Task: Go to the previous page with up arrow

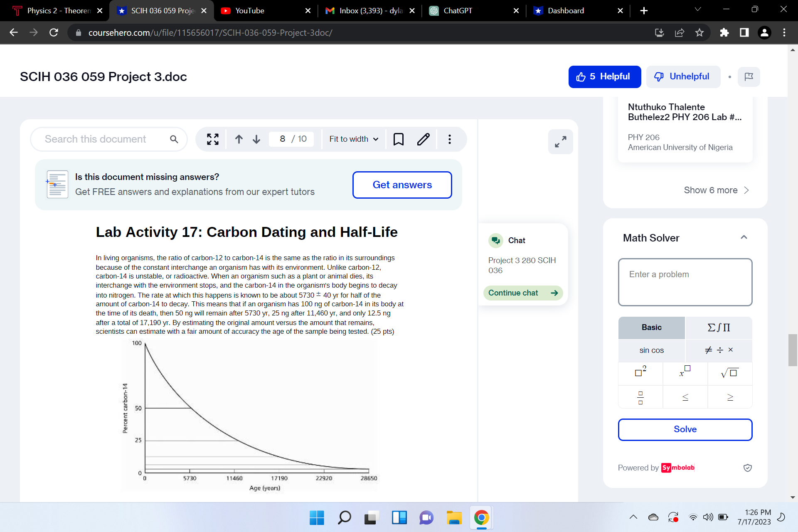Action: pyautogui.click(x=239, y=139)
